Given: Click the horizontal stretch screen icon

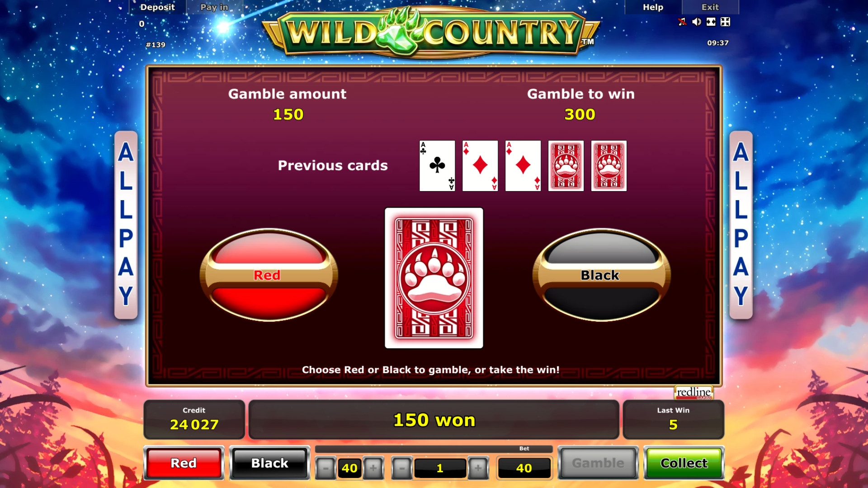Looking at the screenshot, I should tap(711, 22).
